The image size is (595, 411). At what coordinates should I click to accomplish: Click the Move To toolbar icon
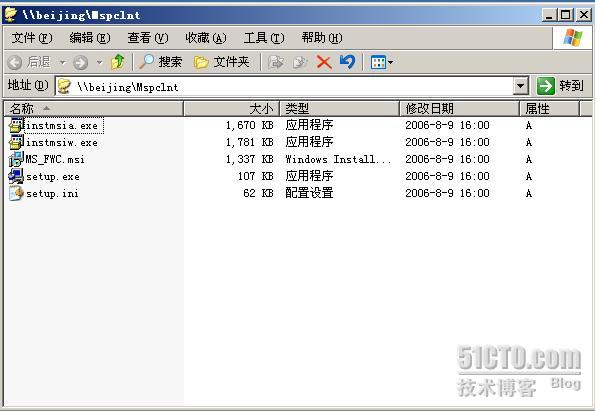[276, 62]
